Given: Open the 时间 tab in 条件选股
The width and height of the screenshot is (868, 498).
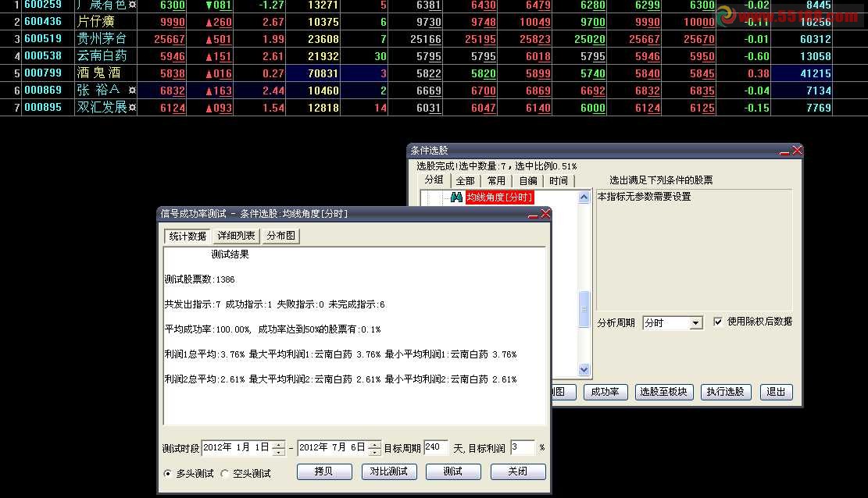Looking at the screenshot, I should 559,181.
